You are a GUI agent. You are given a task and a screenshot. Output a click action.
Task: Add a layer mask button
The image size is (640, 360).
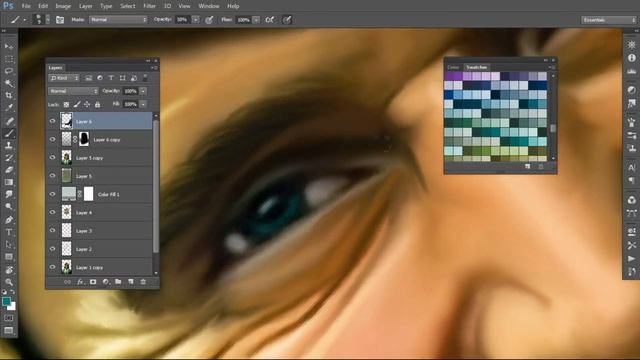tap(93, 282)
